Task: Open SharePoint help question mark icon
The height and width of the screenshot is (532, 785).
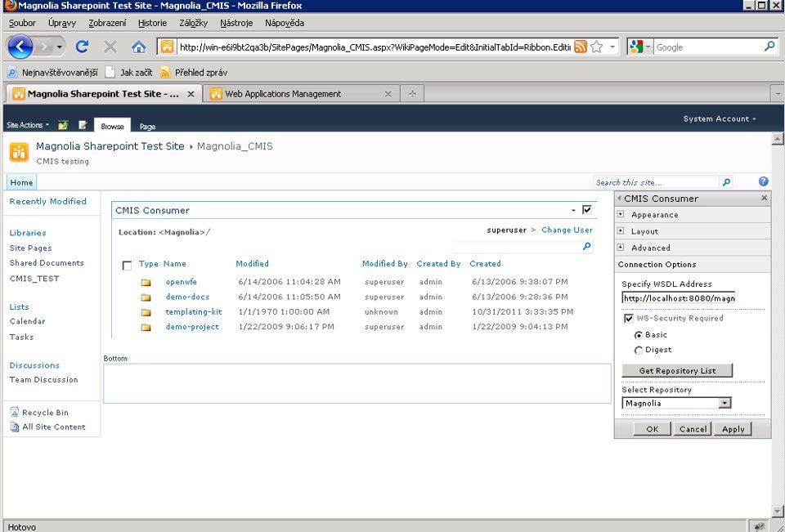Action: click(764, 181)
